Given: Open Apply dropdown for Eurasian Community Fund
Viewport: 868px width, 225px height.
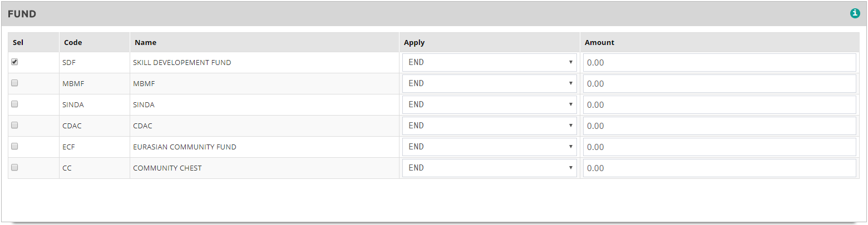Looking at the screenshot, I should [x=489, y=147].
